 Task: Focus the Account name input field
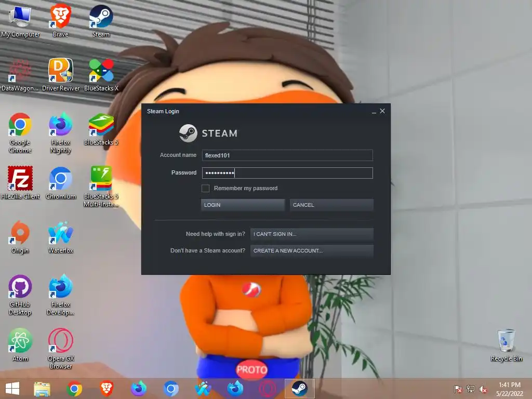pos(287,155)
